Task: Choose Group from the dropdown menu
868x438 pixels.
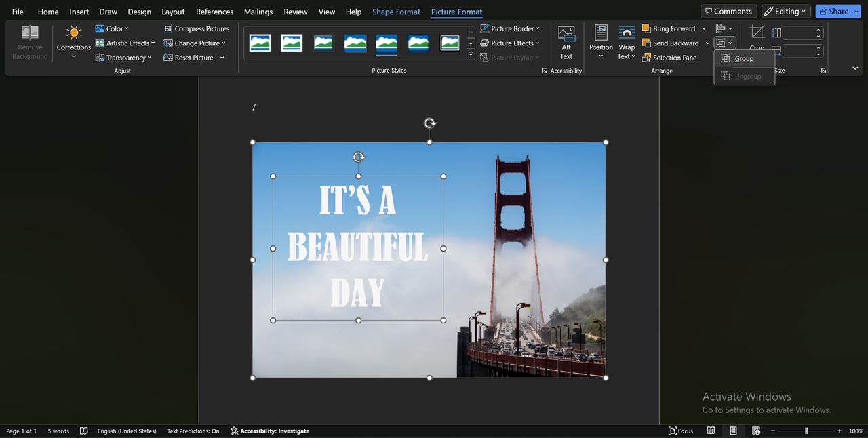Action: (744, 59)
